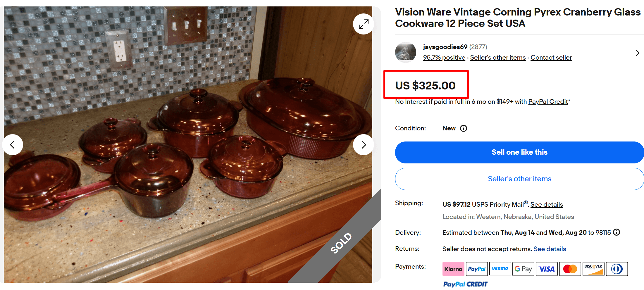This screenshot has width=644, height=290.
Task: Click the delivery estimate info icon
Action: pyautogui.click(x=617, y=232)
